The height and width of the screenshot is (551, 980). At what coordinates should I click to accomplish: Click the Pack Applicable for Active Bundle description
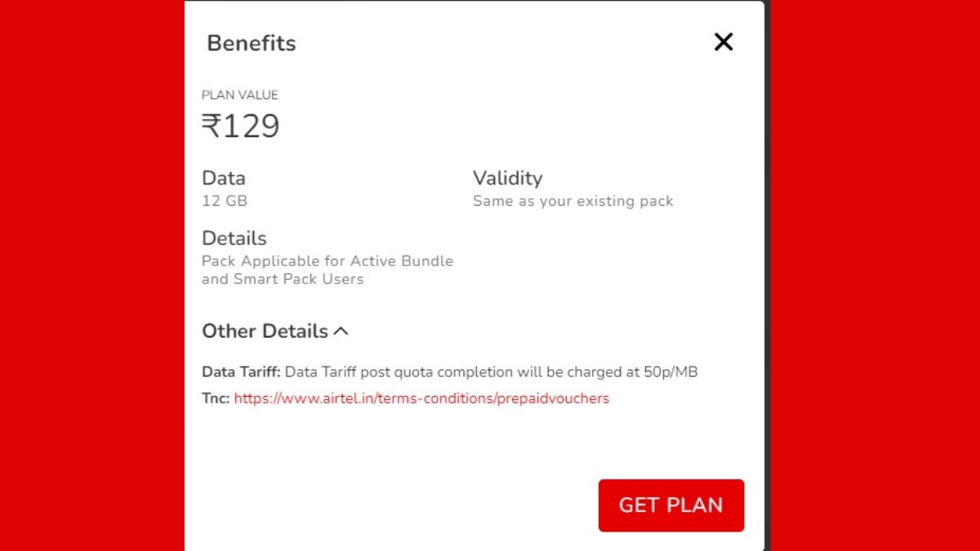click(x=327, y=270)
